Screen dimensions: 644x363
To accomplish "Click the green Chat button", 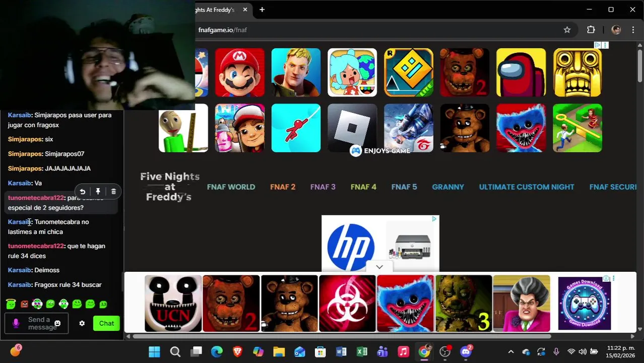I will 106,324.
